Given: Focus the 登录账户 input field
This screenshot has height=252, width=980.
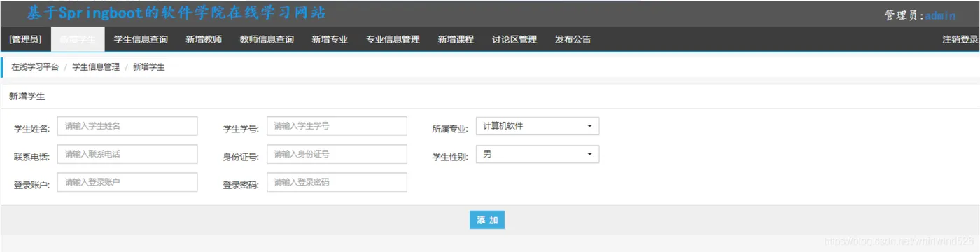Looking at the screenshot, I should click(127, 182).
